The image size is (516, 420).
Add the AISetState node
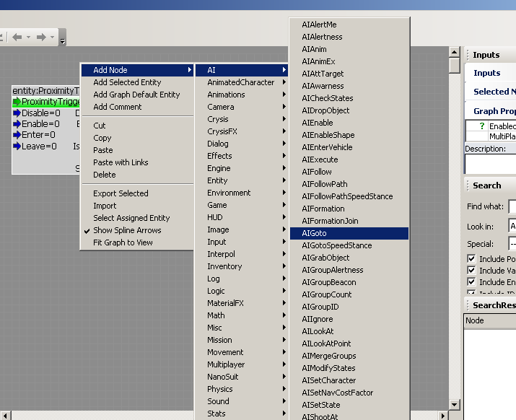[349, 405]
